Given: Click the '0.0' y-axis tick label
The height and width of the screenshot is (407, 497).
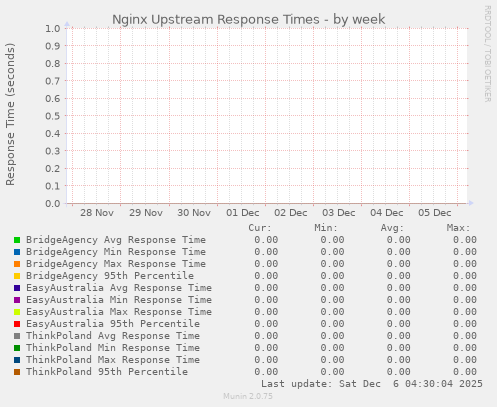Looking at the screenshot, I should pos(53,203).
